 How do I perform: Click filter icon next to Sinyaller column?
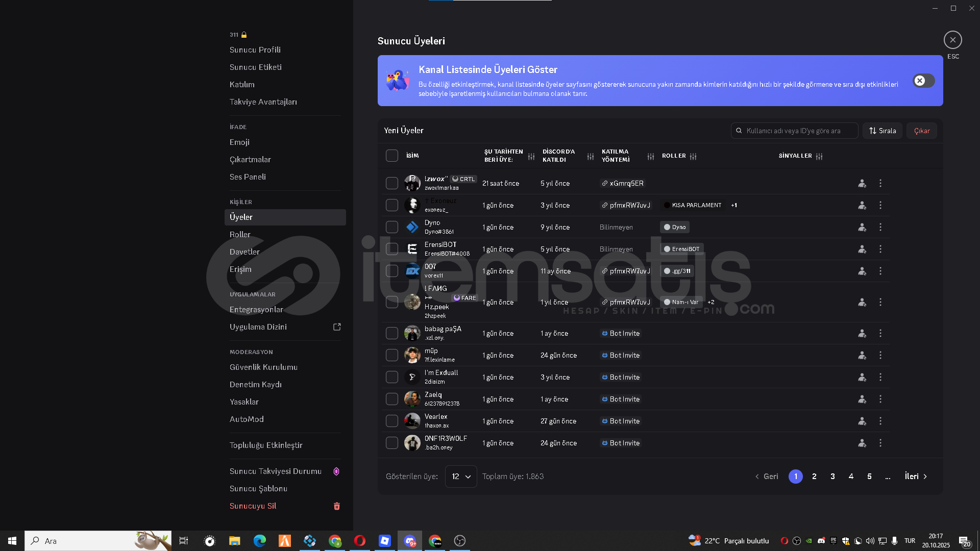pyautogui.click(x=819, y=156)
